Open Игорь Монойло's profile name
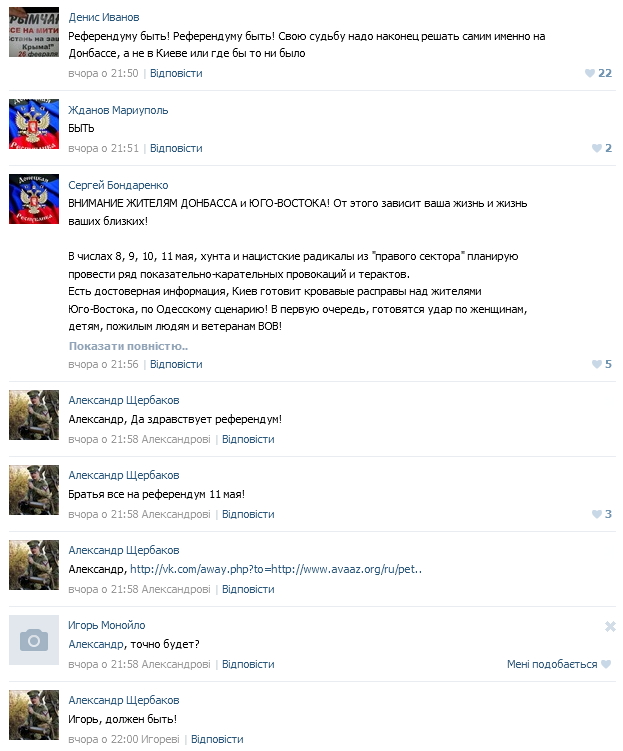 pos(106,625)
